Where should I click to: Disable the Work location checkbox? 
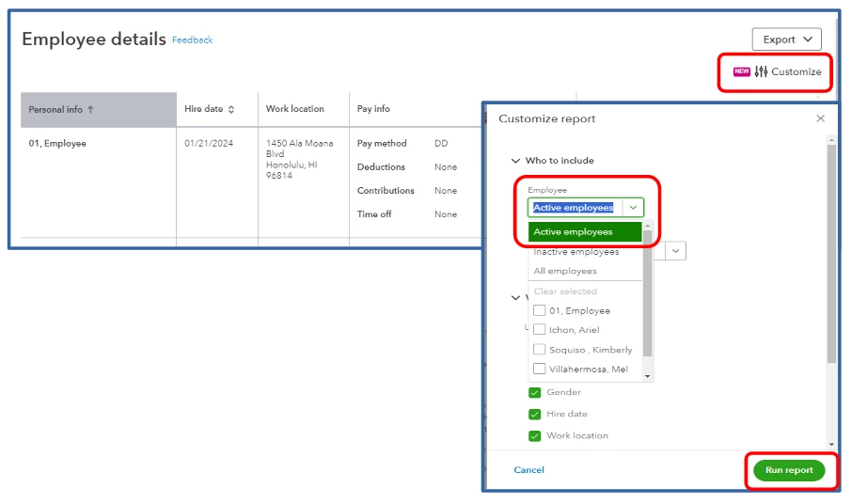coord(535,435)
